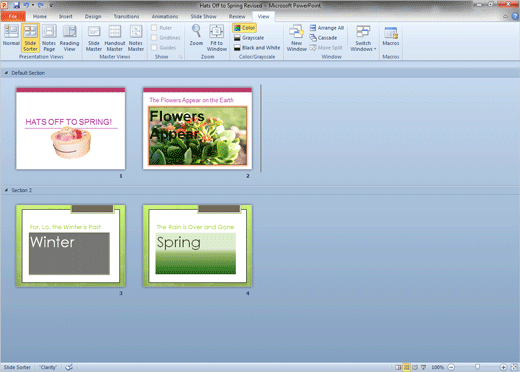
Task: Switch to the Animations tab
Action: 165,16
